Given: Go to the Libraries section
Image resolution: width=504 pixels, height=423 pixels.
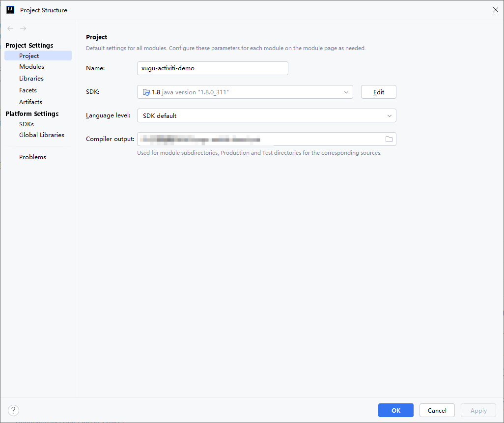Looking at the screenshot, I should click(x=31, y=79).
